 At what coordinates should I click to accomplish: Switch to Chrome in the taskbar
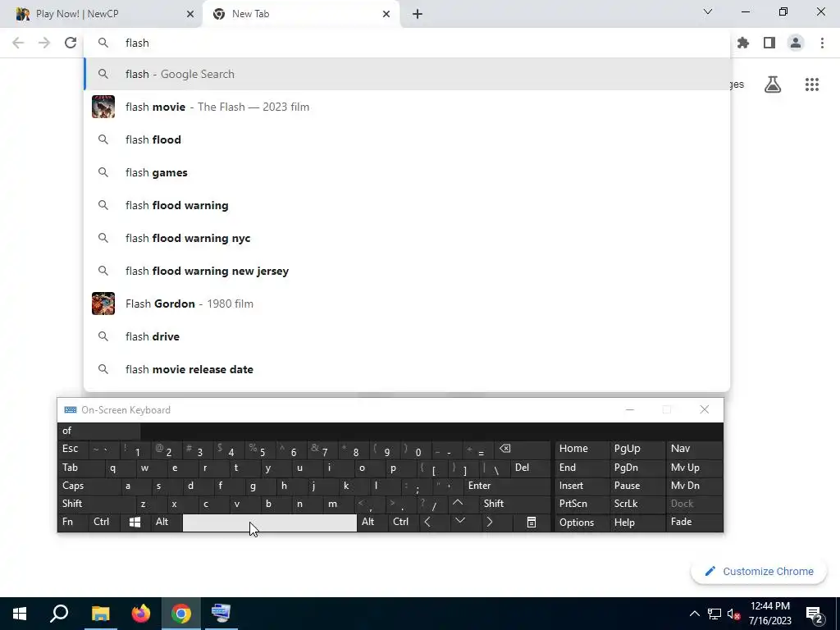181,614
